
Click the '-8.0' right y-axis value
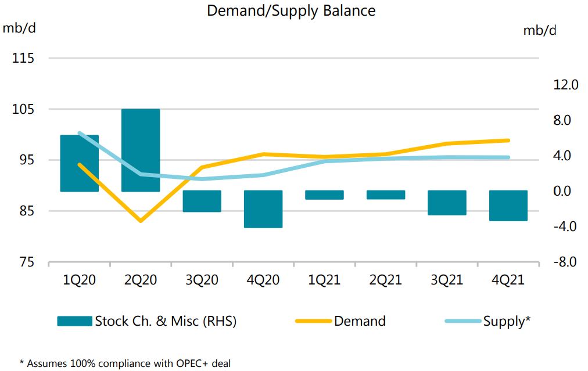coord(567,262)
